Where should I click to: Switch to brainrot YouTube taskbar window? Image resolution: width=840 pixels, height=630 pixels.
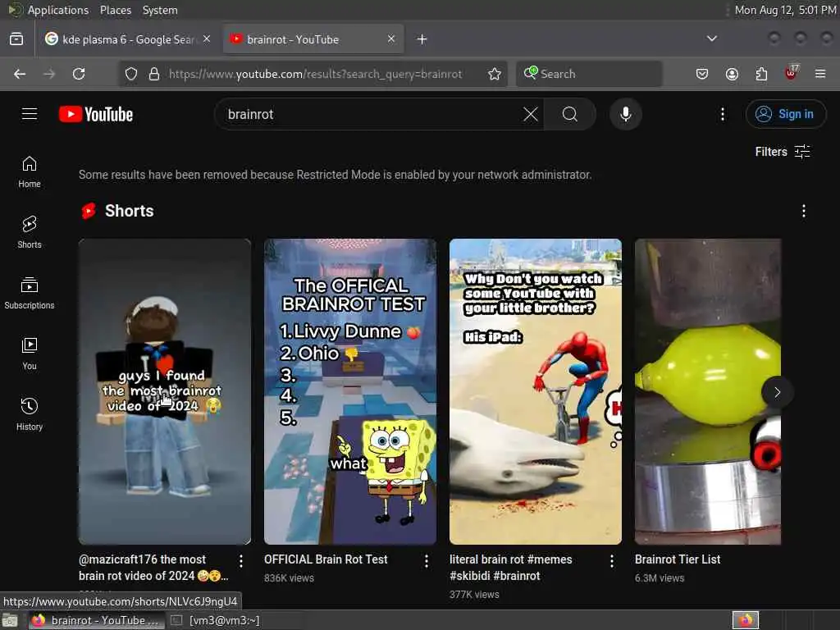pos(95,620)
